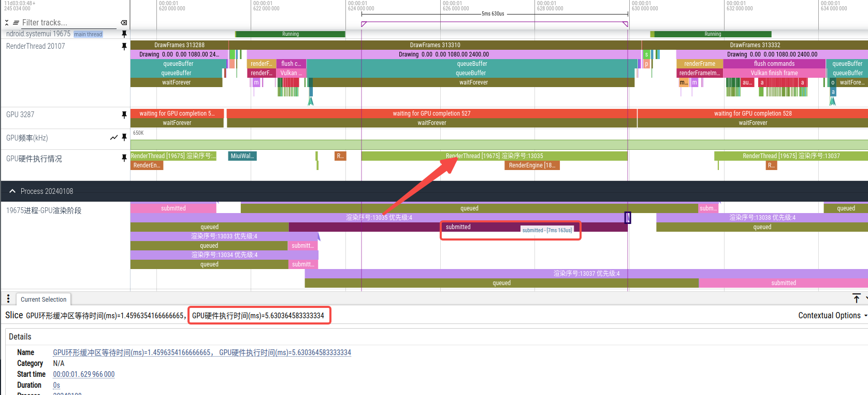Select the 'DrawFrames 313310' slice

coord(435,45)
